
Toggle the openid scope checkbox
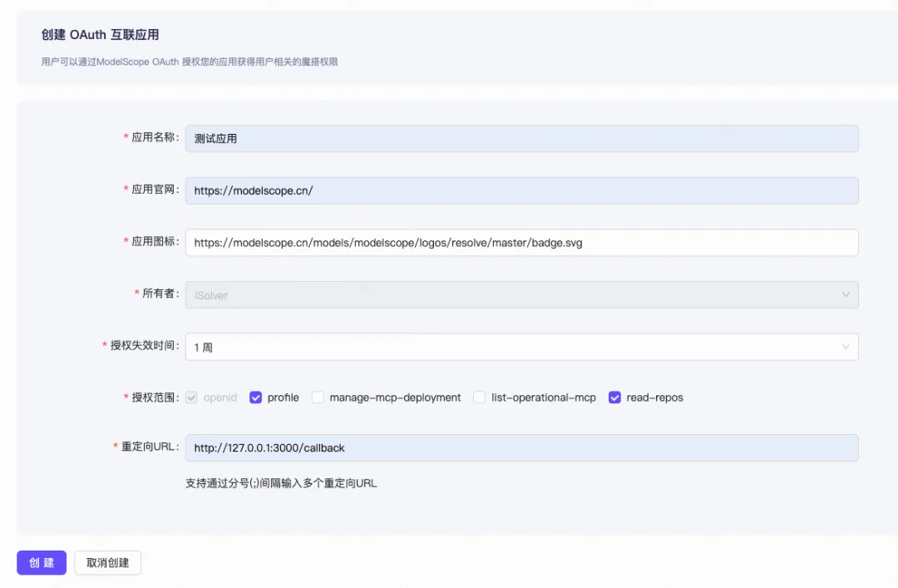(191, 398)
